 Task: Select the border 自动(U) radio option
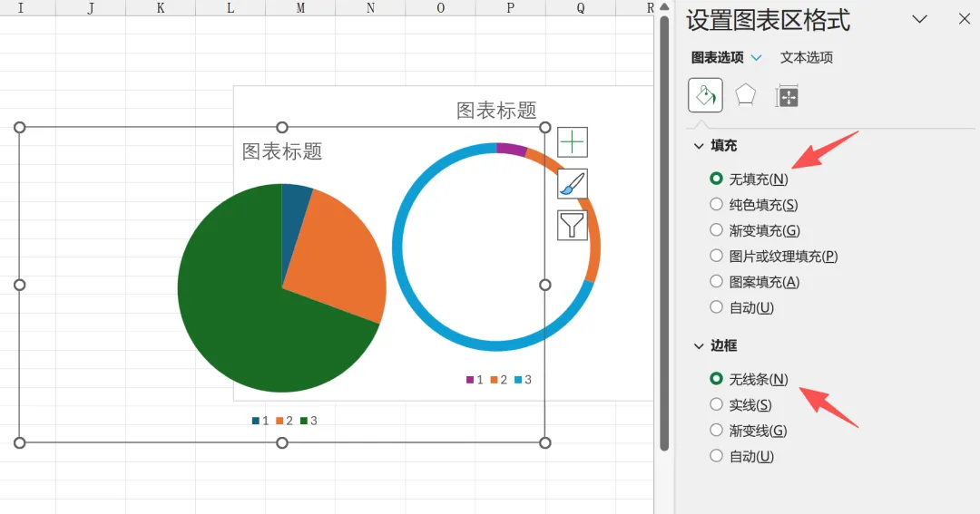tap(742, 456)
